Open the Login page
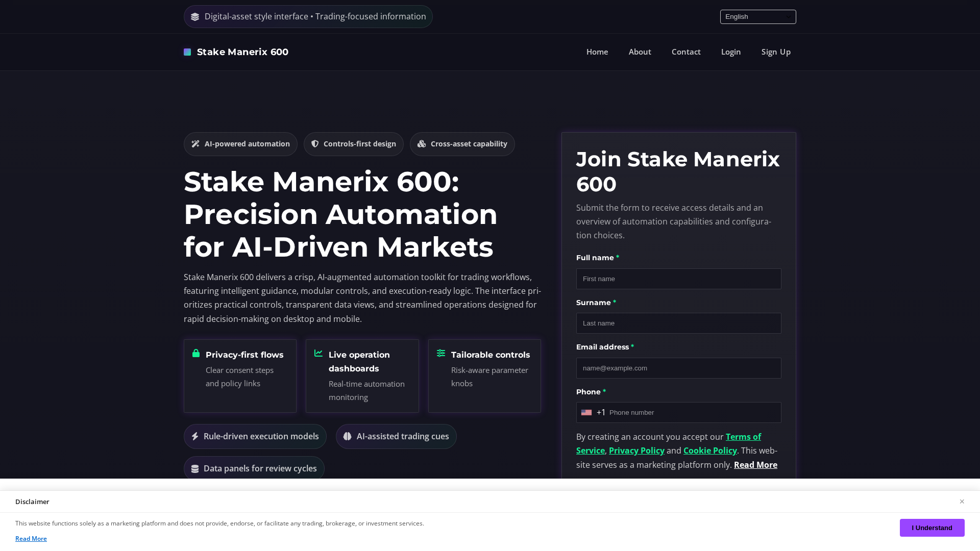The width and height of the screenshot is (980, 551). (x=731, y=52)
